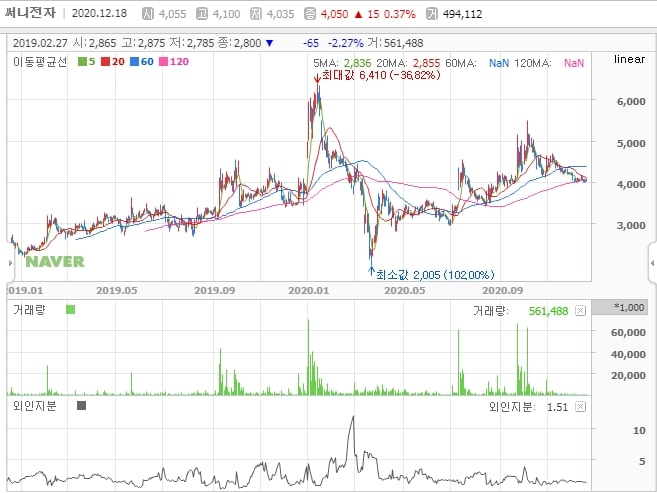
Task: Click the green 거래량 legend square
Action: point(70,310)
